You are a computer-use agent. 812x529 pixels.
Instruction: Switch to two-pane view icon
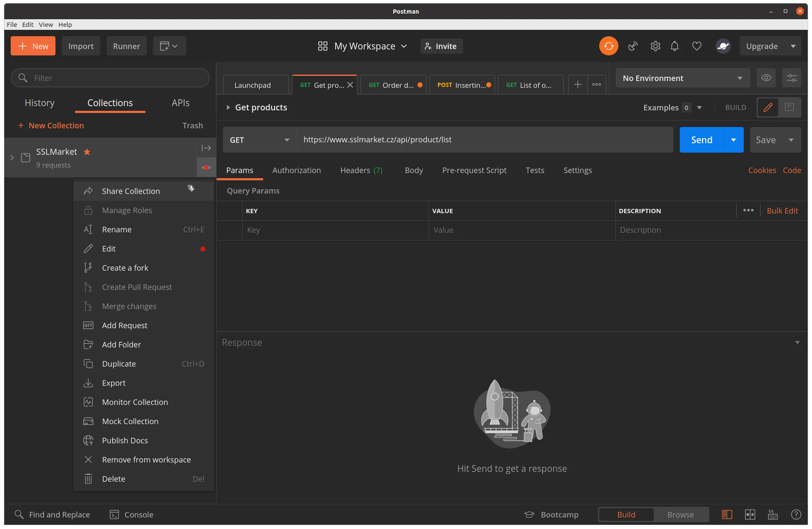(750, 515)
